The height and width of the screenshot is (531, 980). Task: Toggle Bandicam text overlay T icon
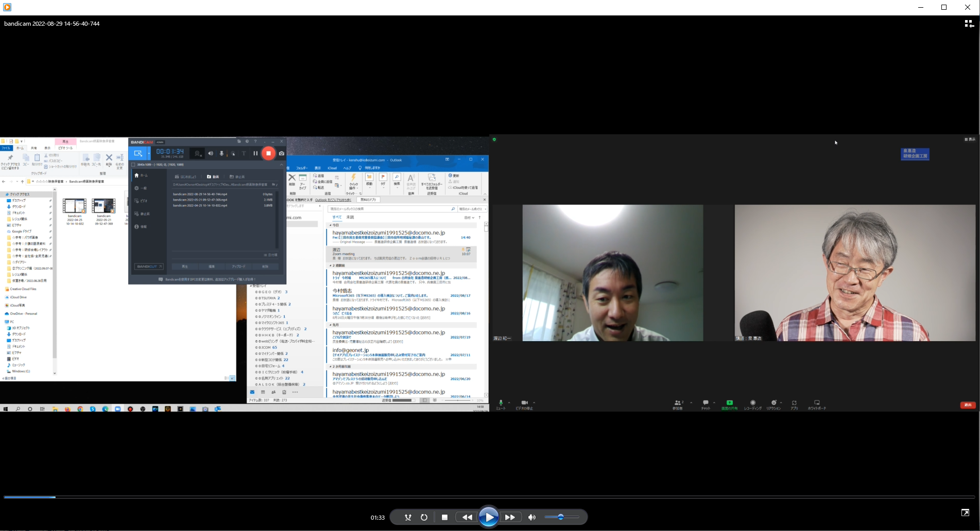pos(244,153)
